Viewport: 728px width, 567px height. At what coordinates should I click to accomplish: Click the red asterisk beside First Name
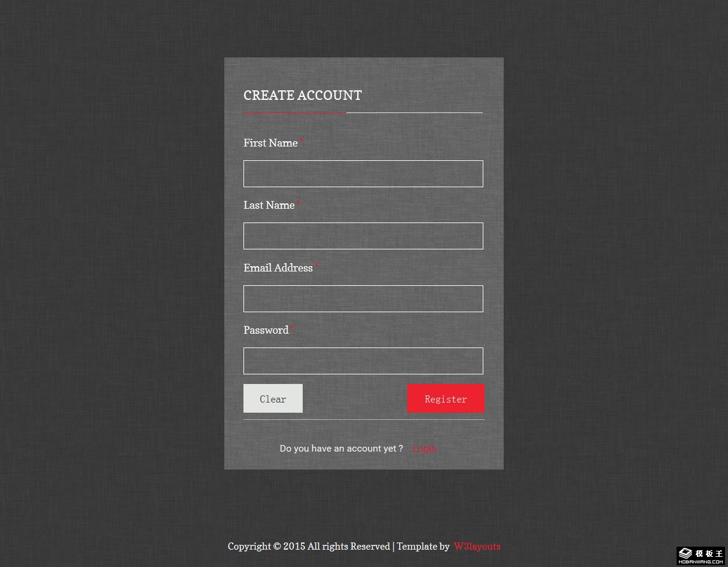coord(302,141)
